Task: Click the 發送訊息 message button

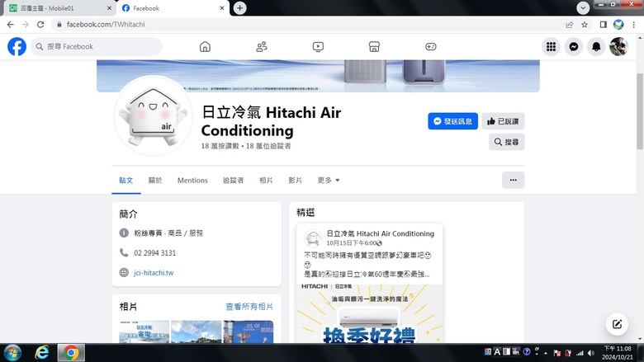Action: (452, 121)
